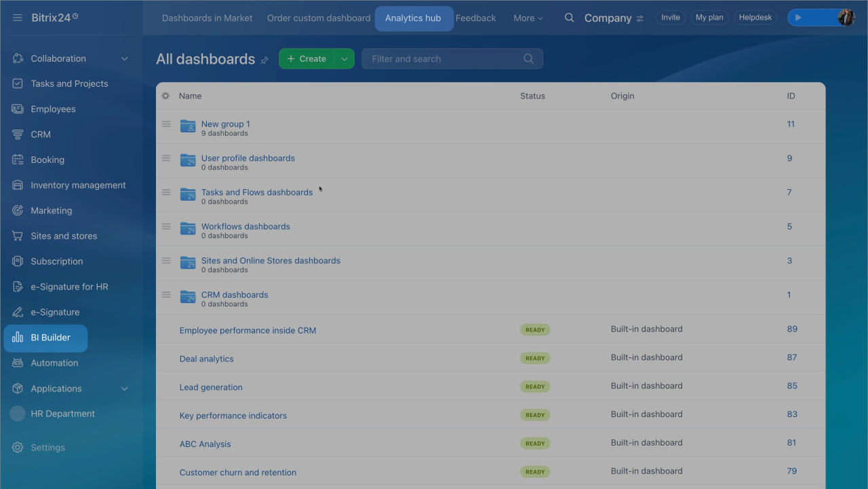The width and height of the screenshot is (868, 489).
Task: Click the drag handle of CRM dashboards row
Action: (x=166, y=294)
